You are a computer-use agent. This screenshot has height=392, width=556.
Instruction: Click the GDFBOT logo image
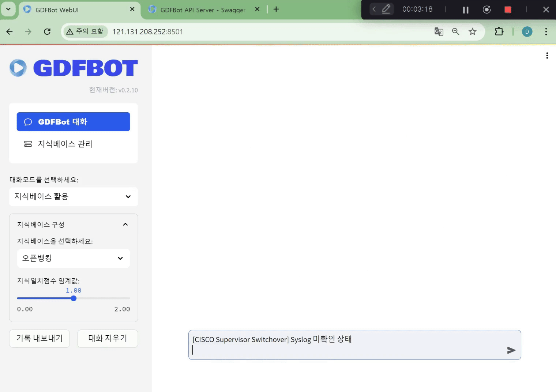point(74,68)
